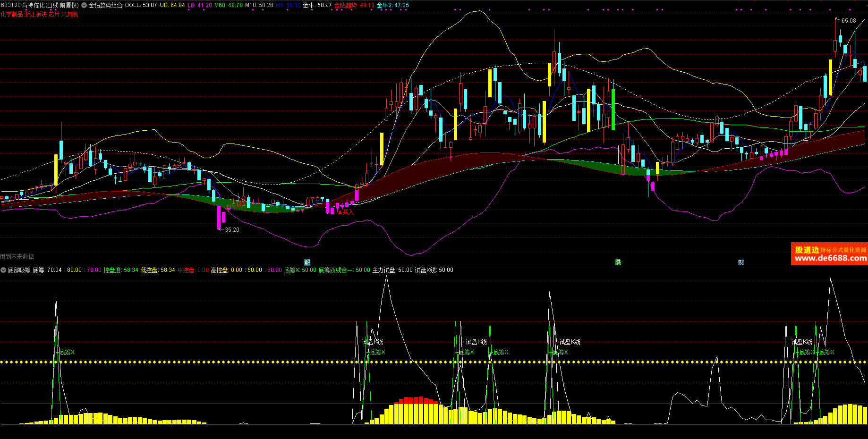Click the 解 event marker icon
This screenshot has width=868, height=439.
tap(307, 262)
